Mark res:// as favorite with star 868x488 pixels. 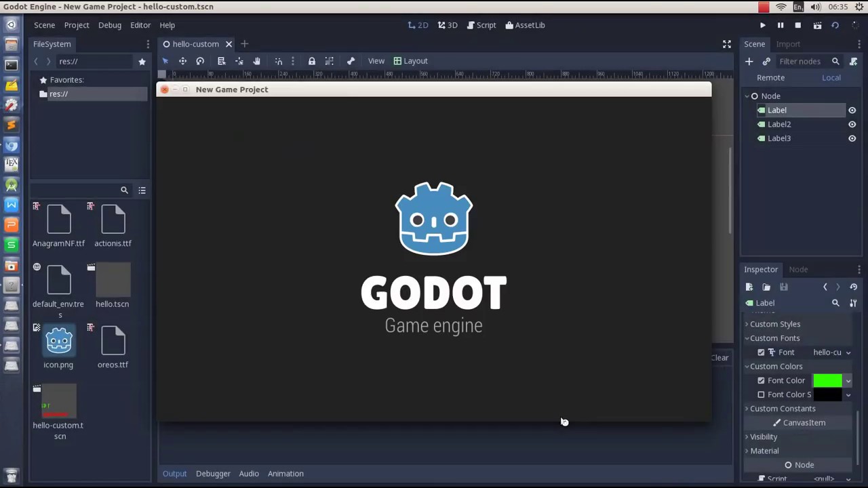click(x=142, y=62)
